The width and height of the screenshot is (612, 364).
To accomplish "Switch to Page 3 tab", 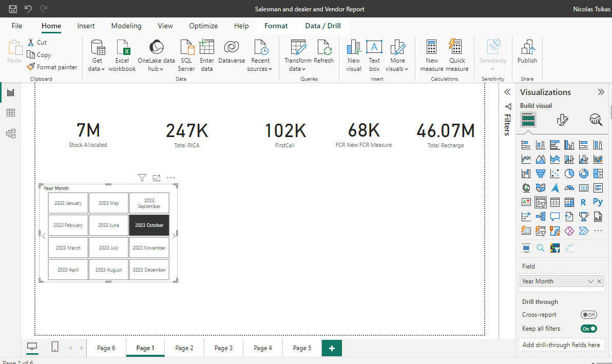I will click(x=223, y=348).
